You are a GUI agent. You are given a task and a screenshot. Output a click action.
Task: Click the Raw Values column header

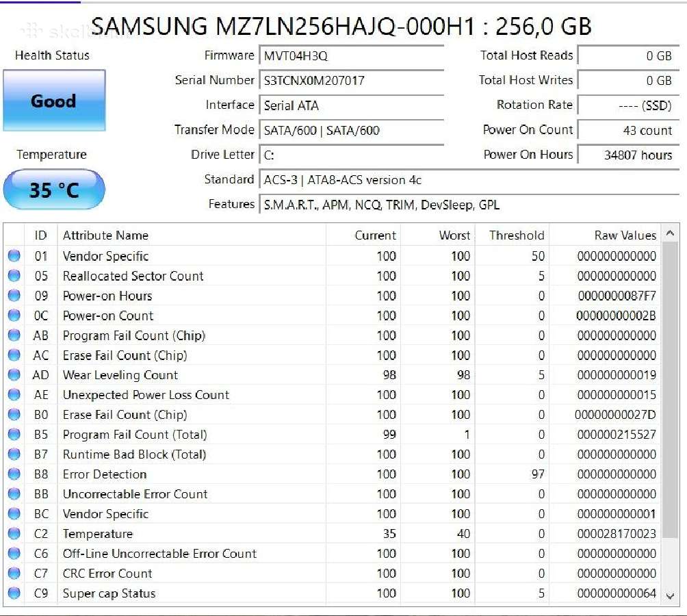606,235
